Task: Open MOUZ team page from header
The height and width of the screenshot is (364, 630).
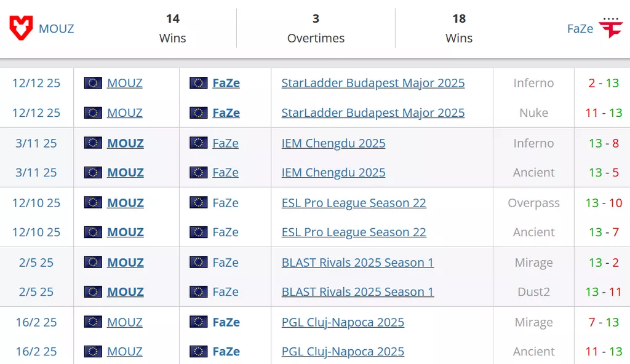Action: pos(56,29)
